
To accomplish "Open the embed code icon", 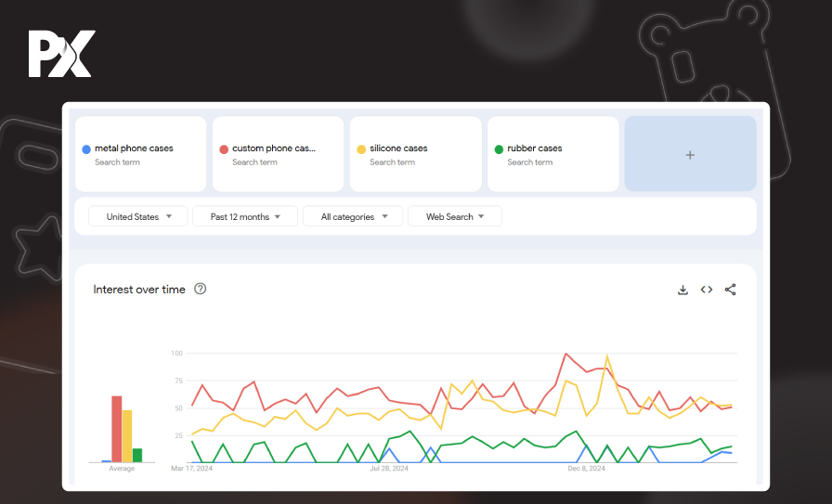I will click(707, 290).
